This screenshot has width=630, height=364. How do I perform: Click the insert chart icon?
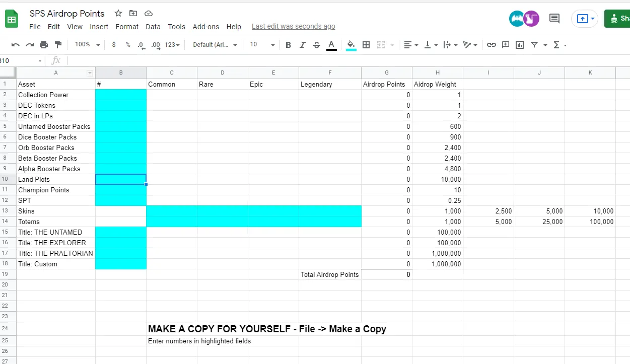[x=520, y=45]
